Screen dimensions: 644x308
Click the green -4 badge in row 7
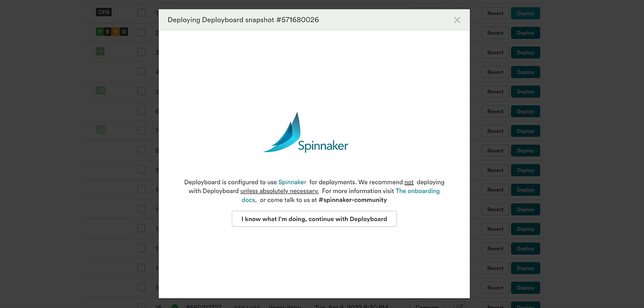[101, 130]
